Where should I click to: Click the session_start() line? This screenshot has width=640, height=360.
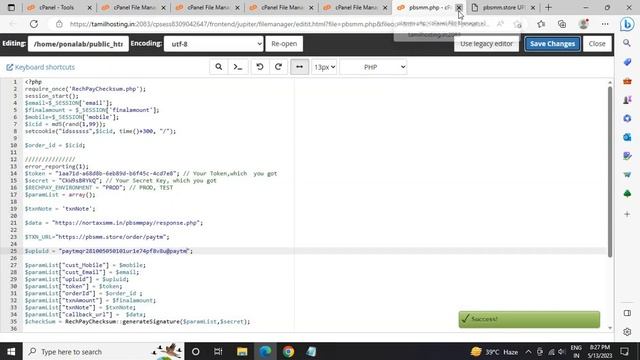(52, 96)
